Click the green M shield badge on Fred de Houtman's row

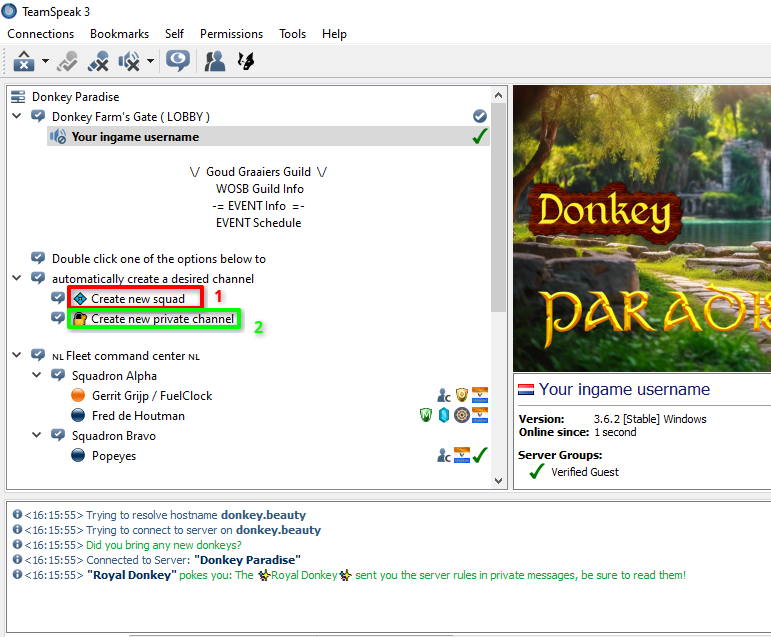(x=426, y=415)
